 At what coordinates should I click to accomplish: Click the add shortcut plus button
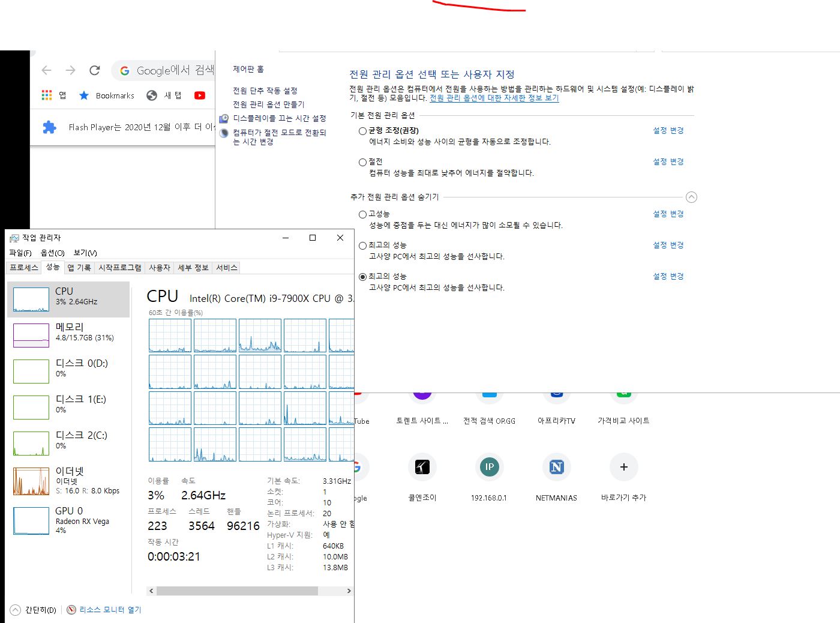tap(624, 467)
